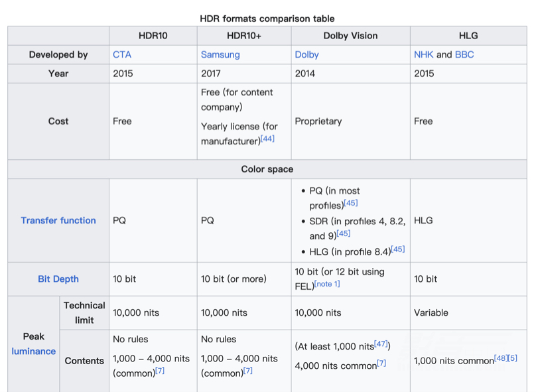Click 1,000 – 4,000 nits under HDR10+
Viewport: 536px width, 392px height.
239,359
